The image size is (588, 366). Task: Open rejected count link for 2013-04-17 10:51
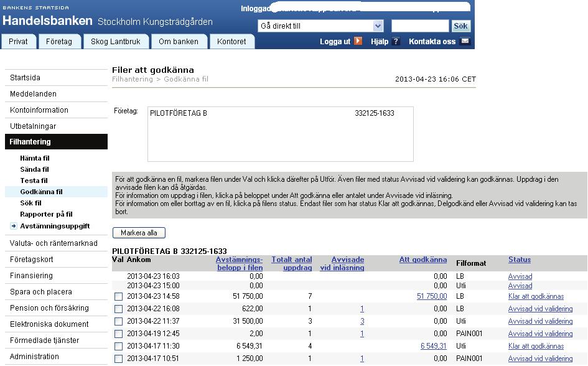362,359
